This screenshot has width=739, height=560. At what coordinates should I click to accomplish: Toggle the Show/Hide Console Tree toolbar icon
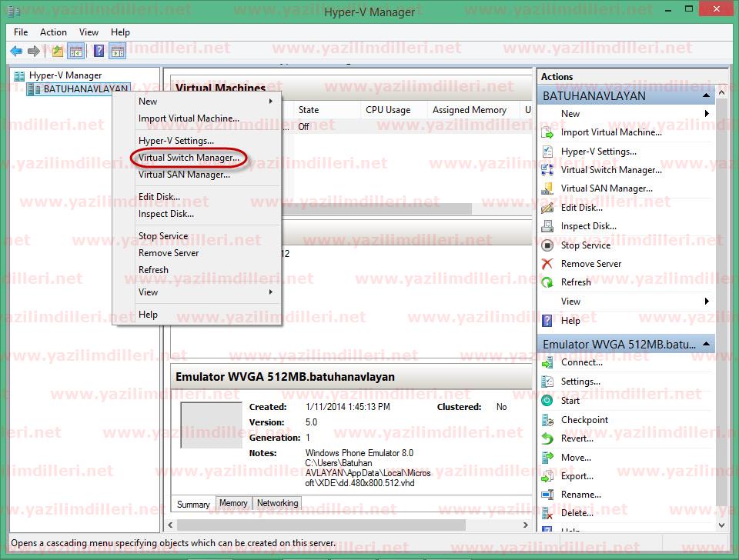76,51
